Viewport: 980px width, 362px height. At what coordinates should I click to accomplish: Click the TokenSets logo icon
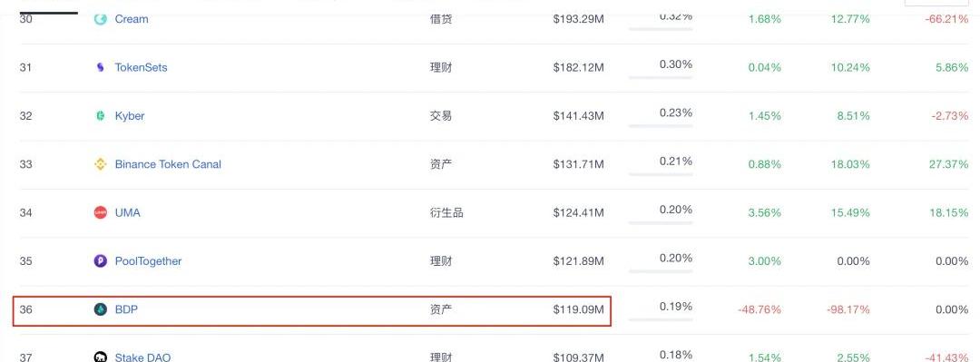click(x=100, y=67)
